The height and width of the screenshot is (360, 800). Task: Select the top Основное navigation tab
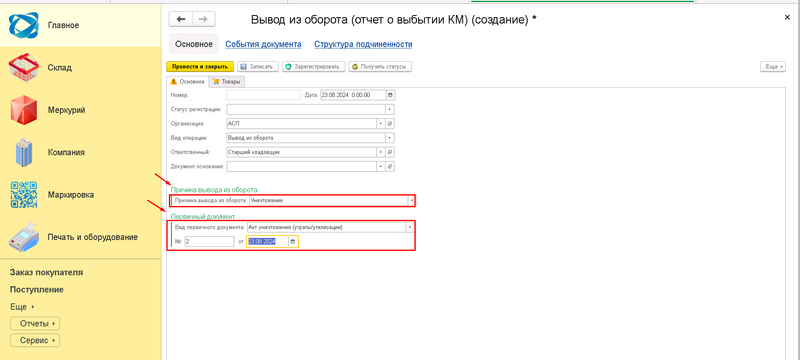tap(194, 44)
